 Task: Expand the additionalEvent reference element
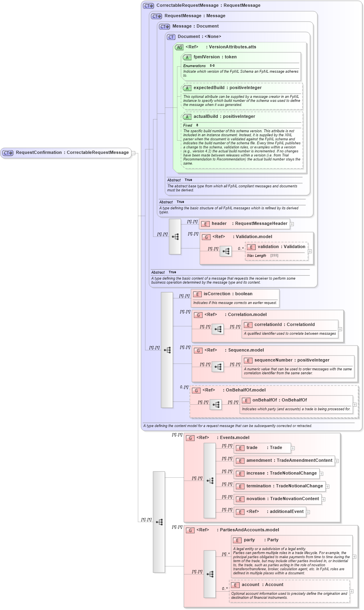(x=308, y=512)
